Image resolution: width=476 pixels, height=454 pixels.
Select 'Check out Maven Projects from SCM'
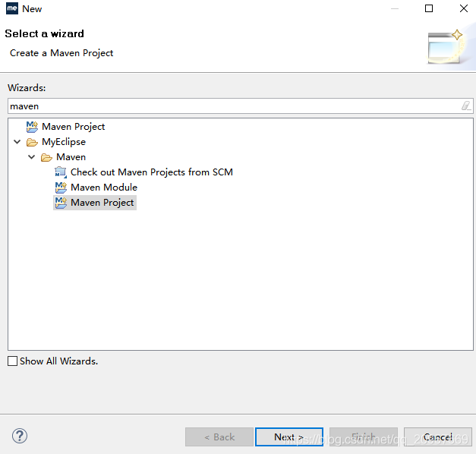pyautogui.click(x=152, y=172)
